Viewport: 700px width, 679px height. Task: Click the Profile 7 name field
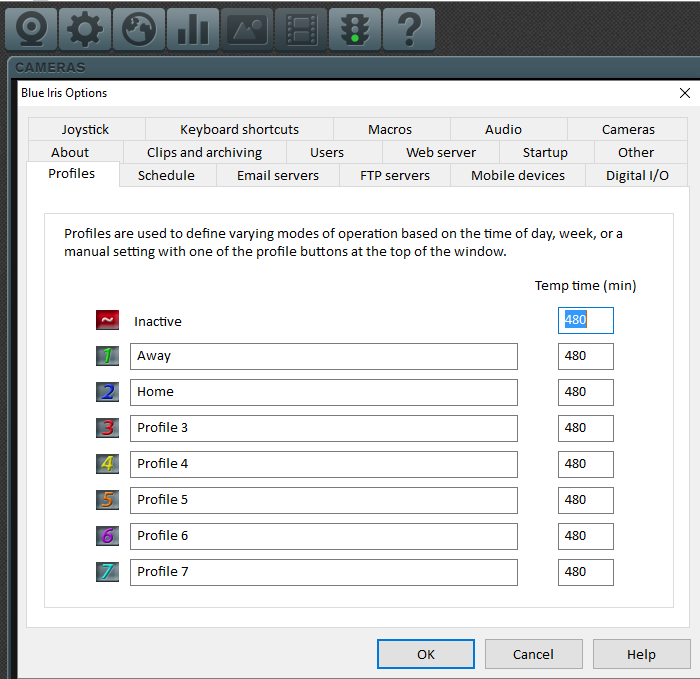click(324, 572)
